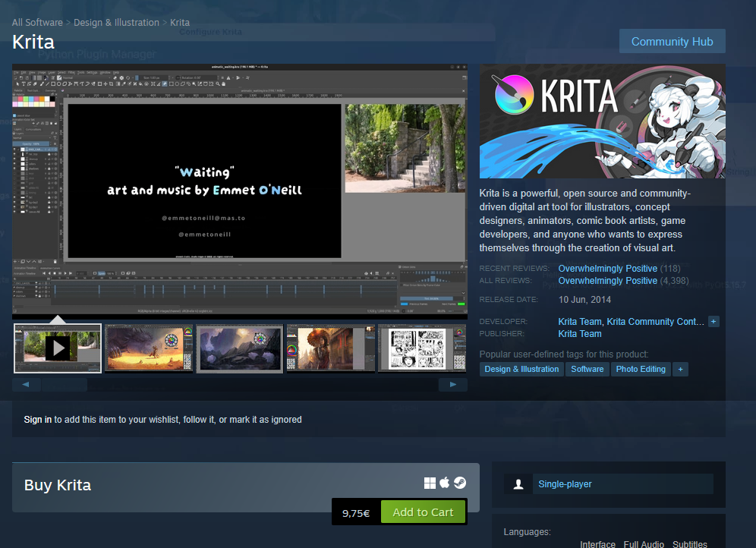Viewport: 756px width, 548px height.
Task: Click the thumbnail strip scrollbar handle
Action: click(64, 385)
